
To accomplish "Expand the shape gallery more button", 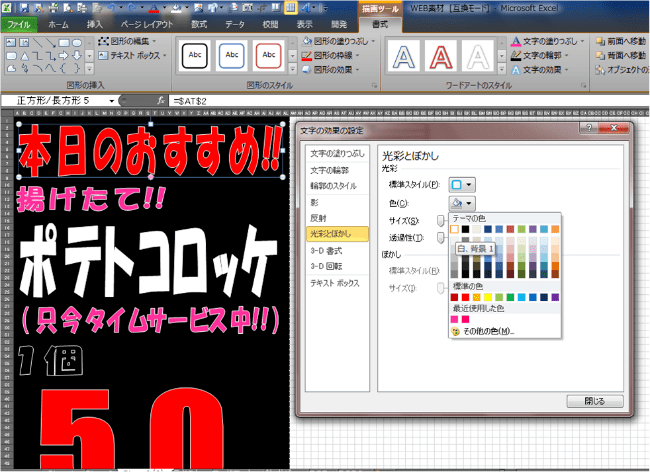I will tap(90, 68).
